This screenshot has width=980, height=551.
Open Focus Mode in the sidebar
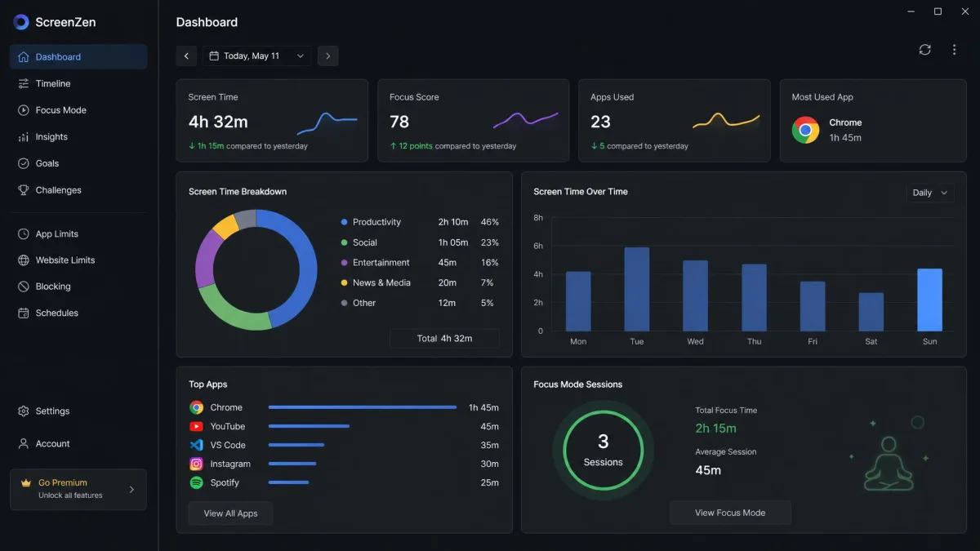tap(78, 110)
